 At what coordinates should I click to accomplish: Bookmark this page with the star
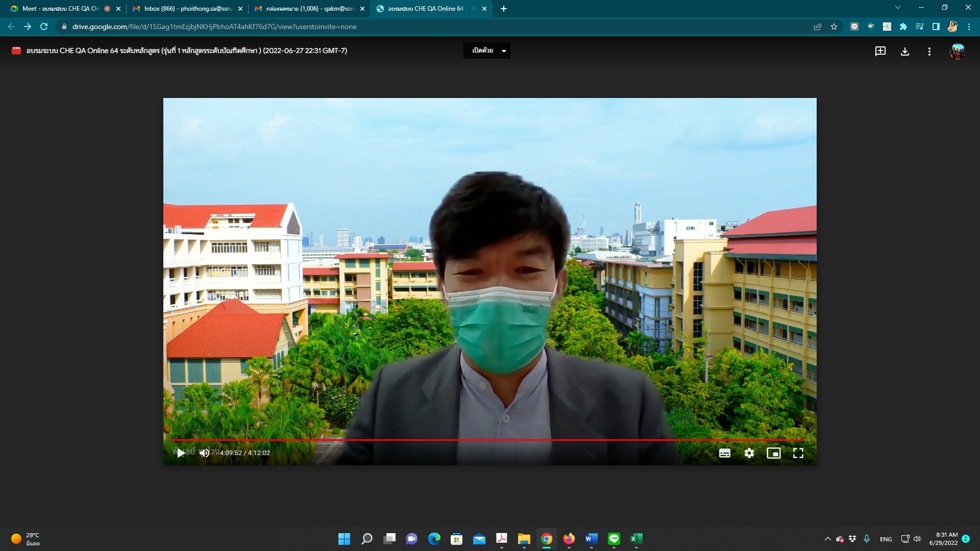(x=834, y=27)
